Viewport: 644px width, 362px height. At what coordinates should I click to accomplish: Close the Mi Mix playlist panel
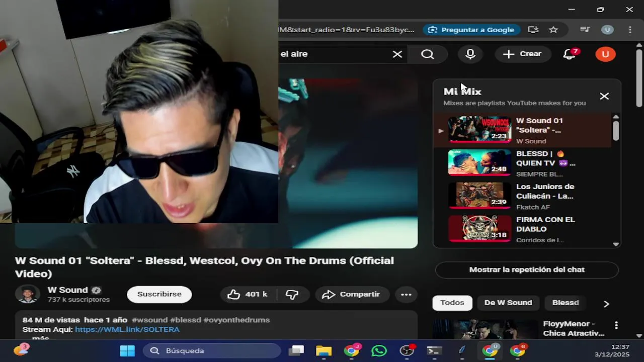(x=604, y=96)
